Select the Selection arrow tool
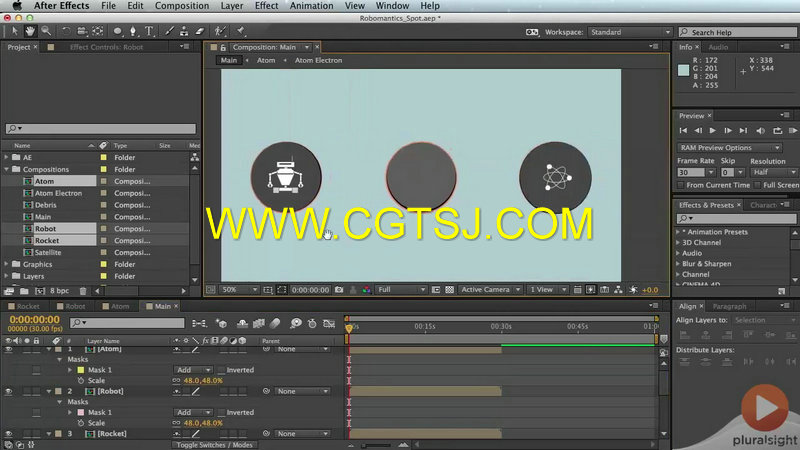This screenshot has height=450, width=800. tap(14, 31)
